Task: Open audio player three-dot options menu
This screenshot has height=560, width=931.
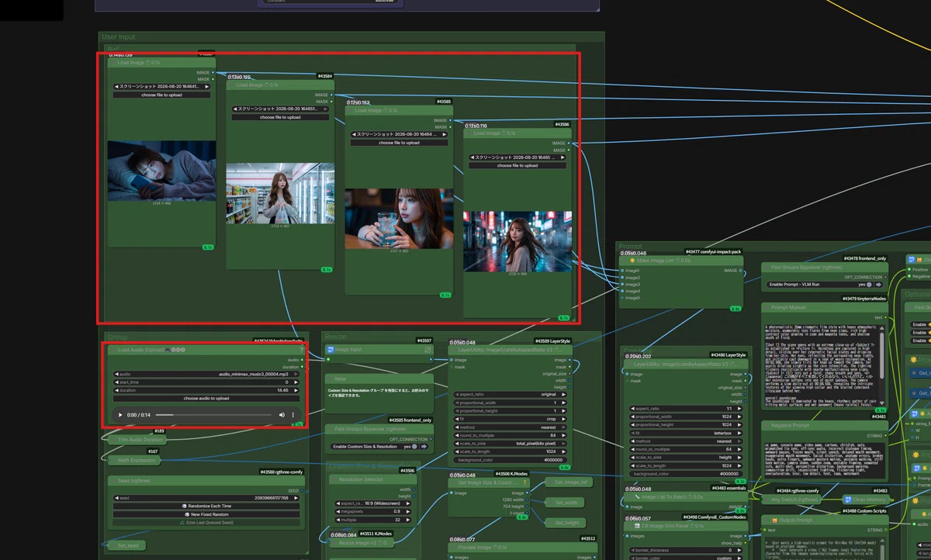Action: (x=293, y=415)
